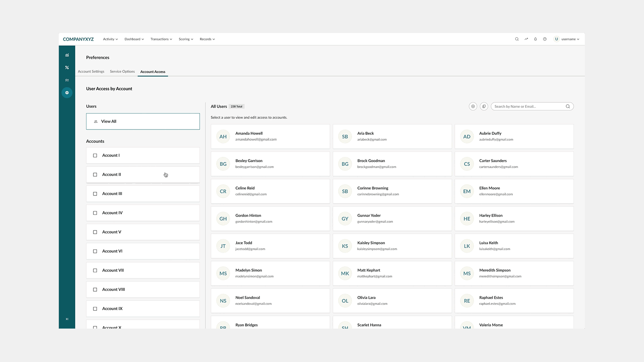Image resolution: width=644 pixels, height=362 pixels.
Task: Open the checklist sidebar icon
Action: [67, 80]
